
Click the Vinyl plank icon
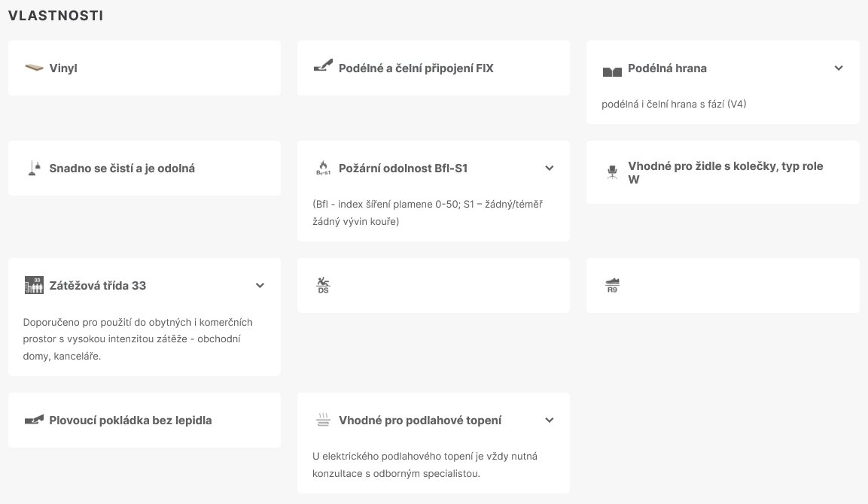point(33,68)
